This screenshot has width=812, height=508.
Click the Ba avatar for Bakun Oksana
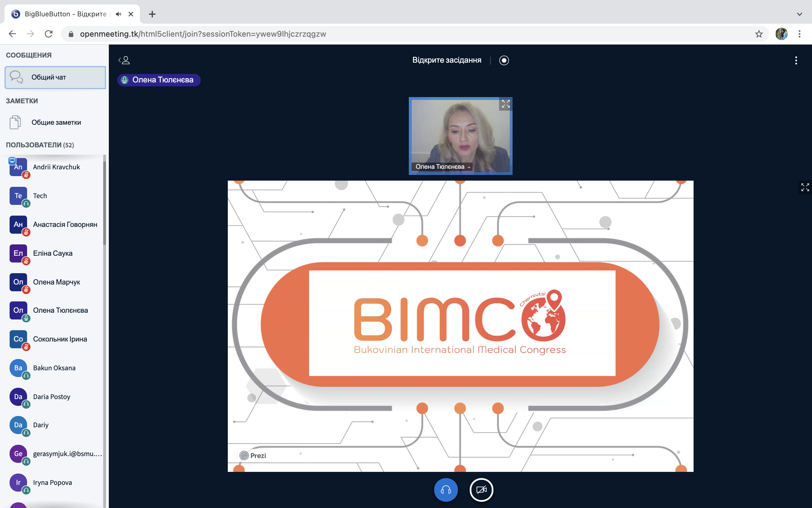[18, 368]
